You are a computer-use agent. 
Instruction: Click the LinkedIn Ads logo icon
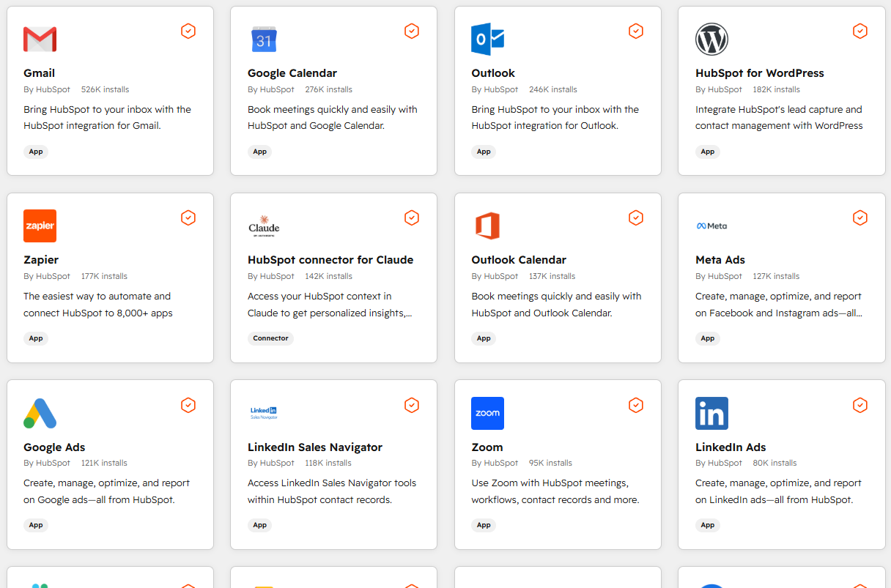click(x=711, y=413)
